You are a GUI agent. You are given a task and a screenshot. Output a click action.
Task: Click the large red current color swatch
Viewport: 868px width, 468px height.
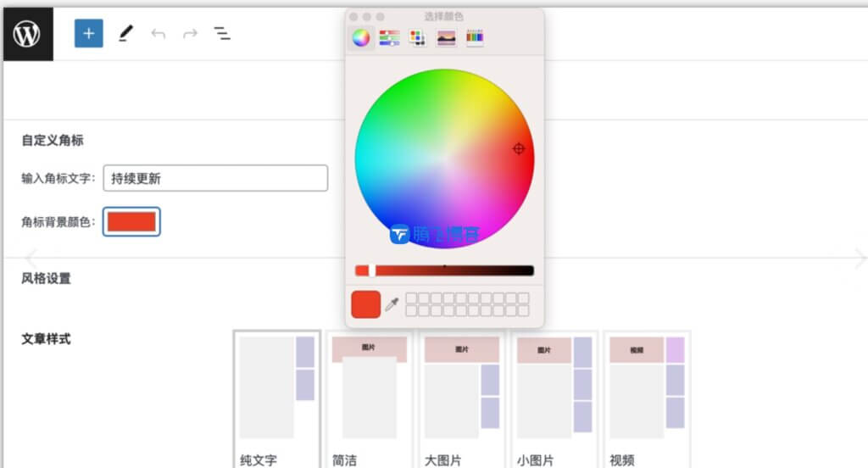pyautogui.click(x=366, y=304)
